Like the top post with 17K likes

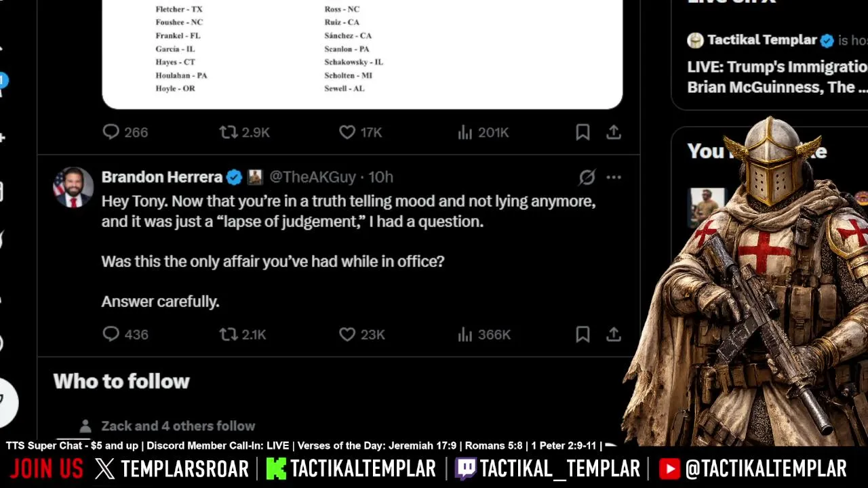click(x=361, y=132)
